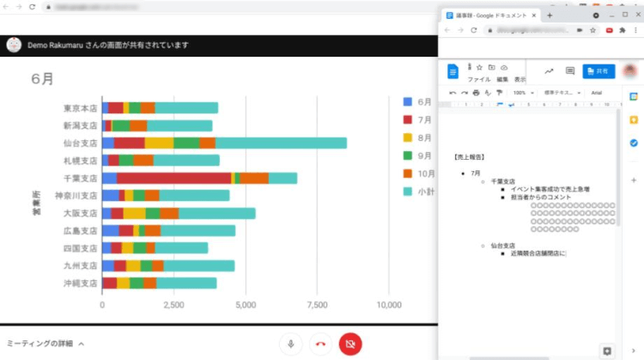Open the 100% zoom dropdown
This screenshot has width=644, height=360.
coord(521,93)
